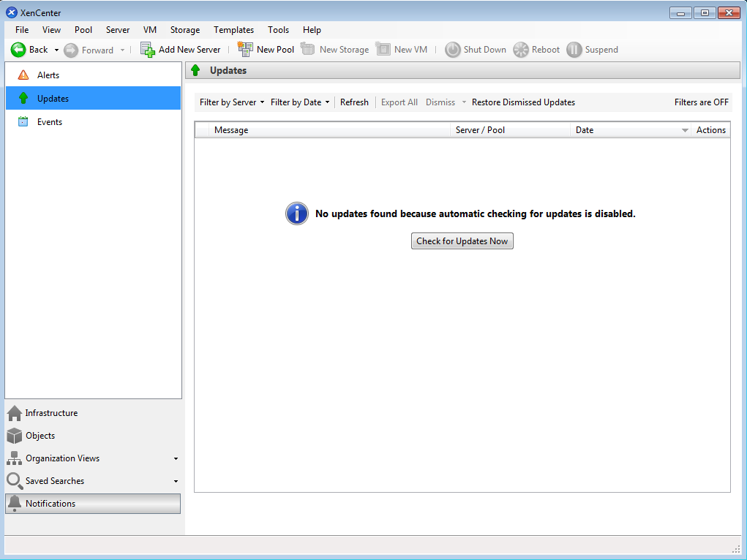747x560 pixels.
Task: Click Check for Updates Now button
Action: (x=462, y=241)
